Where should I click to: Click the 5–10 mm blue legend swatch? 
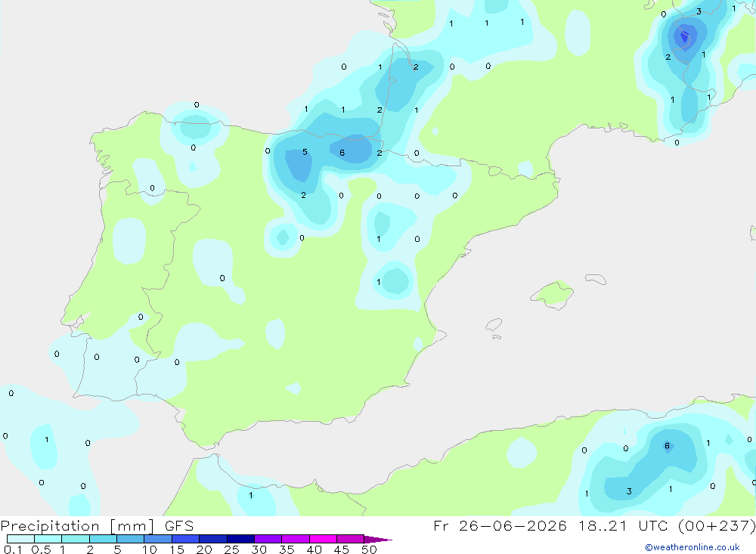click(130, 539)
